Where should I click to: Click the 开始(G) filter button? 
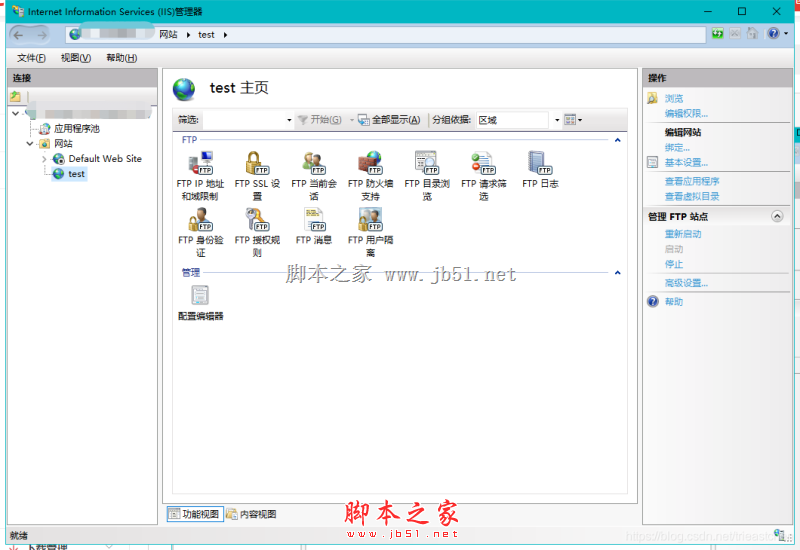point(320,120)
